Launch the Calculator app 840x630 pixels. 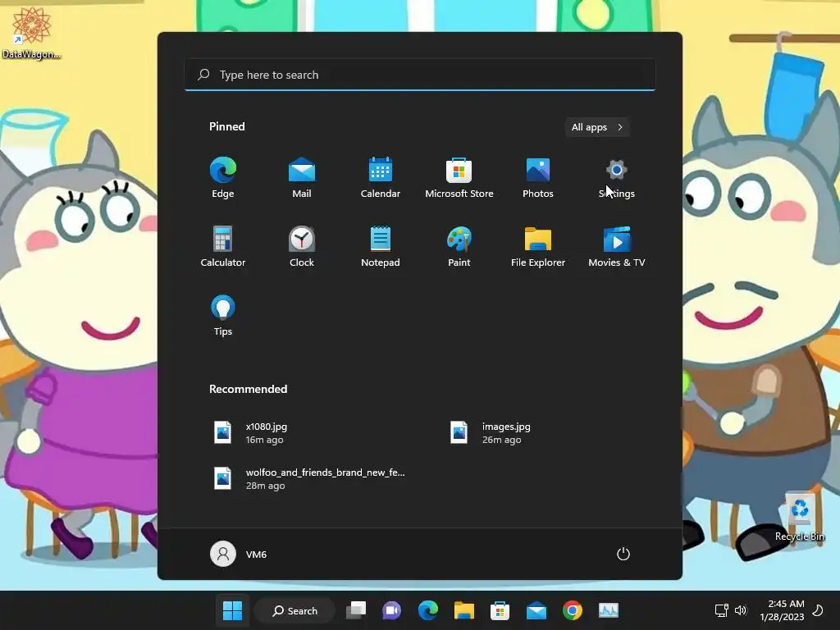pyautogui.click(x=223, y=246)
